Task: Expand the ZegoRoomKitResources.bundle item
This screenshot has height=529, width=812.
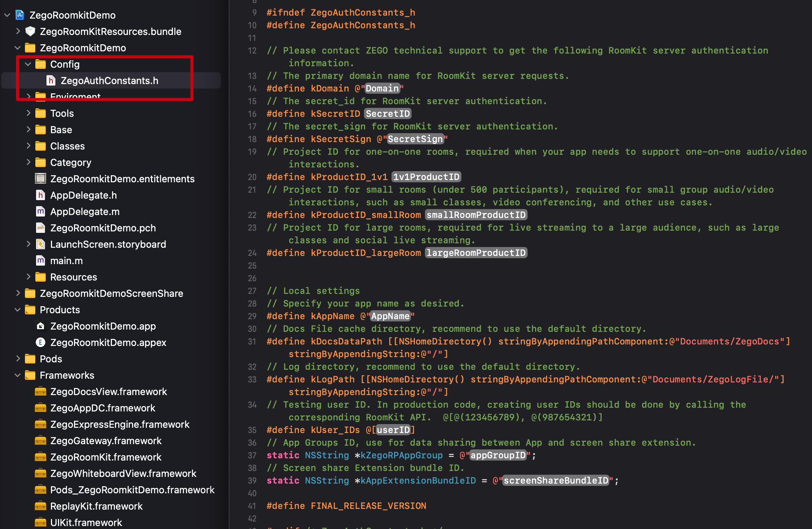Action: (18, 31)
